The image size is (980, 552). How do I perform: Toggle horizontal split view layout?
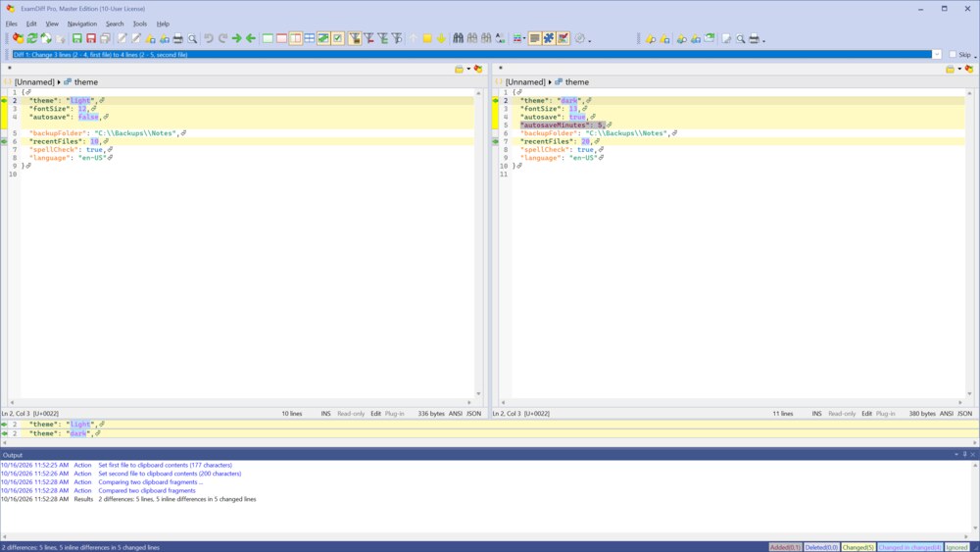[310, 39]
